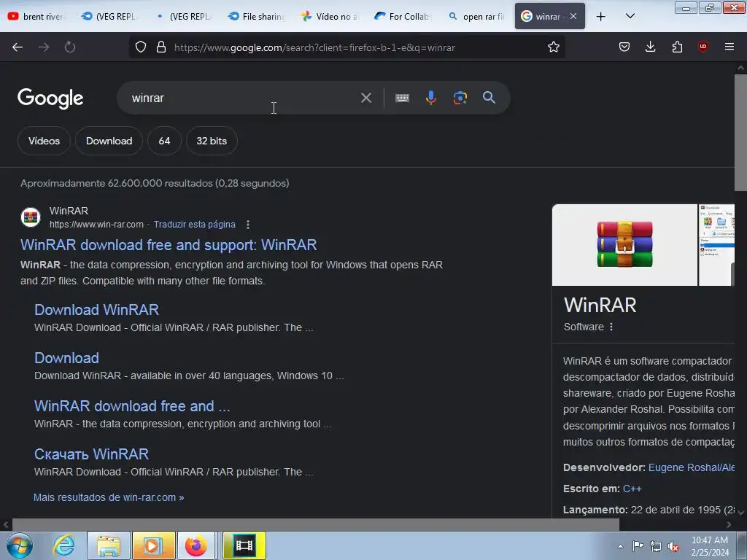Click Traduzir esta página link
Screen dimensions: 747x560
click(x=194, y=225)
